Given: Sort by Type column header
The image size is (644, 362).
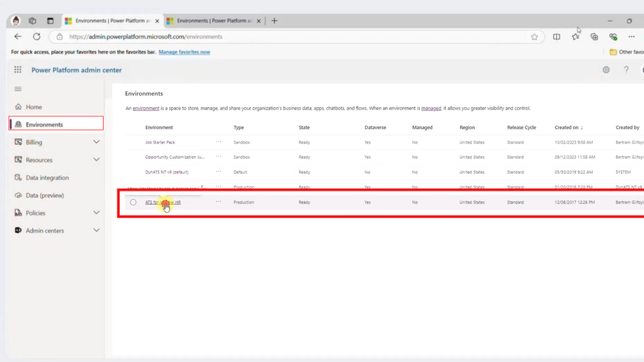Looking at the screenshot, I should click(238, 127).
